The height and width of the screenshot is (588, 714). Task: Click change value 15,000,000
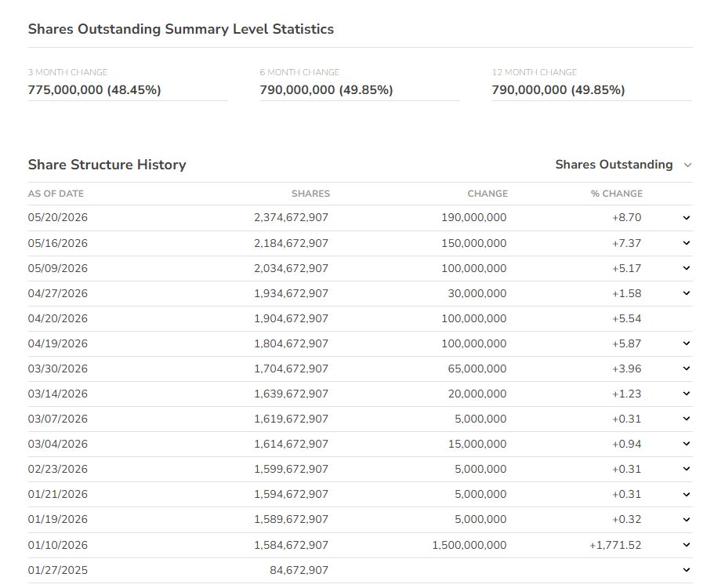tap(477, 443)
